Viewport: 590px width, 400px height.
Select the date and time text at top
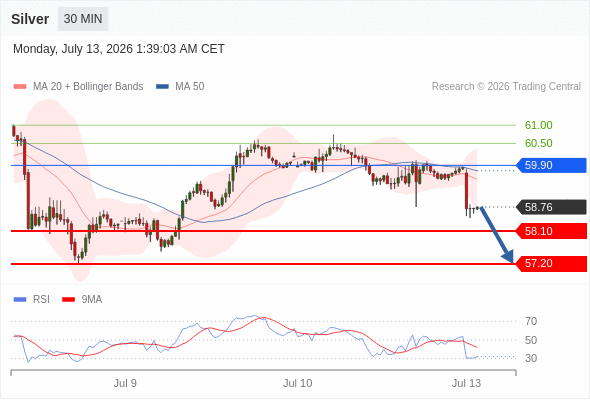click(119, 49)
